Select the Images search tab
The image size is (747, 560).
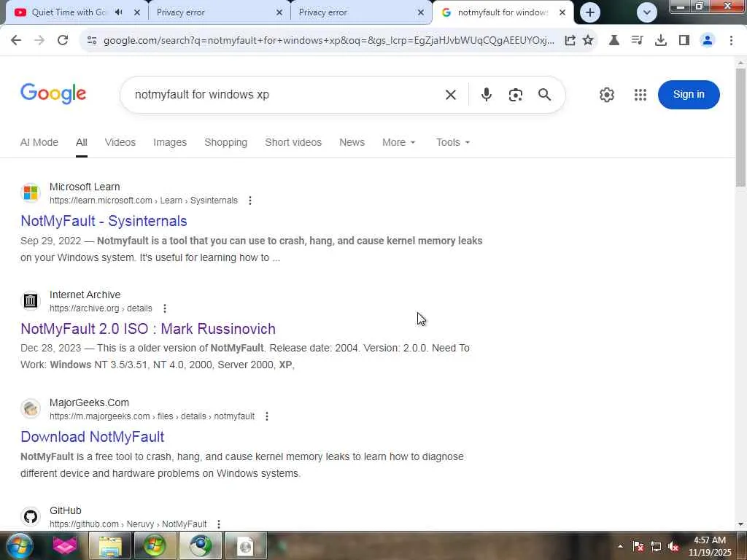click(169, 142)
